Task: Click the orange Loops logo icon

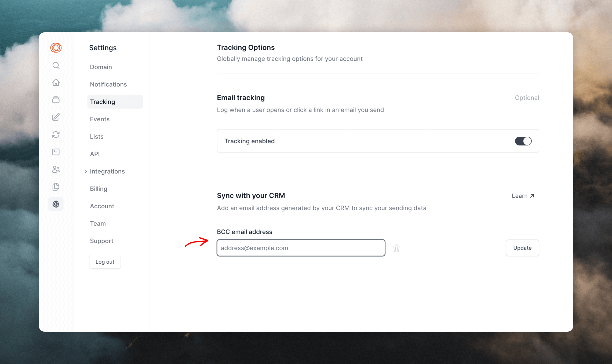Action: coord(56,48)
